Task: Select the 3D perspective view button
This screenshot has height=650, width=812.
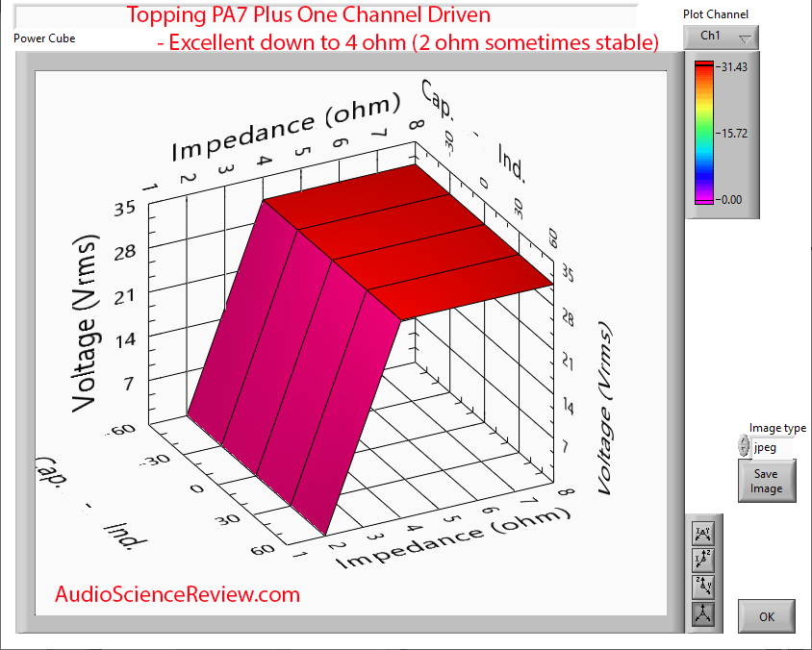Action: click(702, 613)
